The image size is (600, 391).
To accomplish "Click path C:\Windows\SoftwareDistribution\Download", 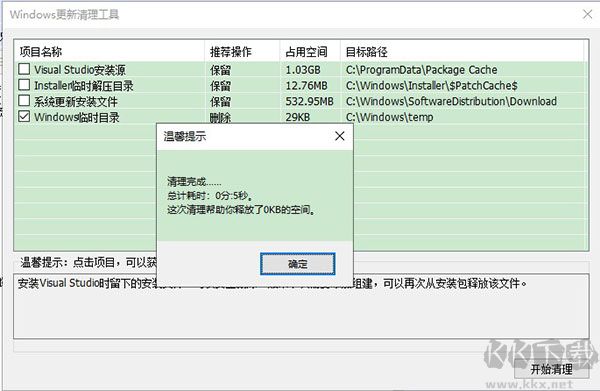I will (x=451, y=101).
